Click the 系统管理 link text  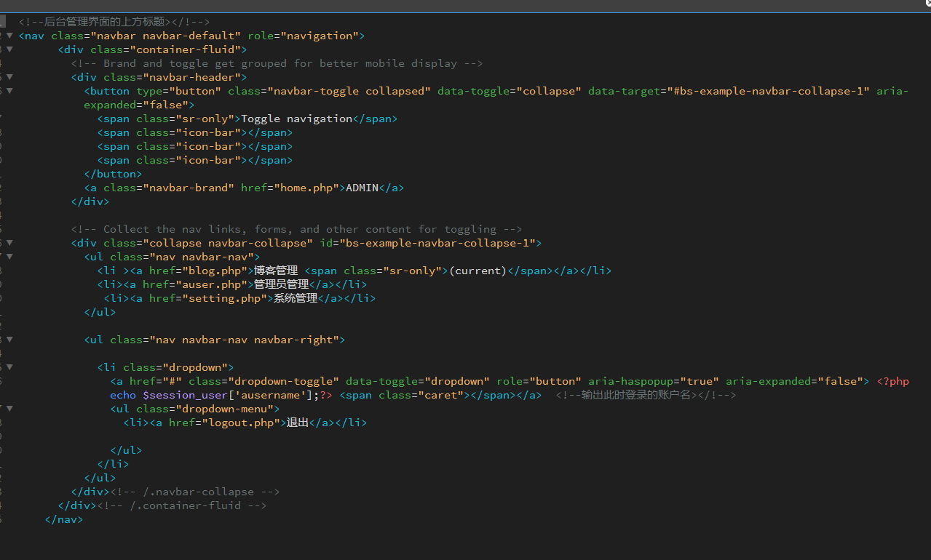(x=296, y=298)
